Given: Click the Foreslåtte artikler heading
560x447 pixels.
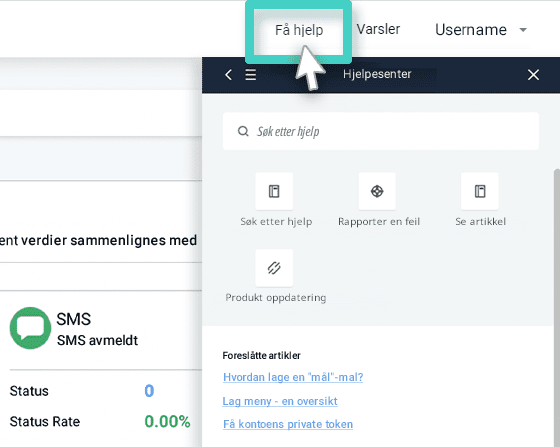Looking at the screenshot, I should 261,356.
